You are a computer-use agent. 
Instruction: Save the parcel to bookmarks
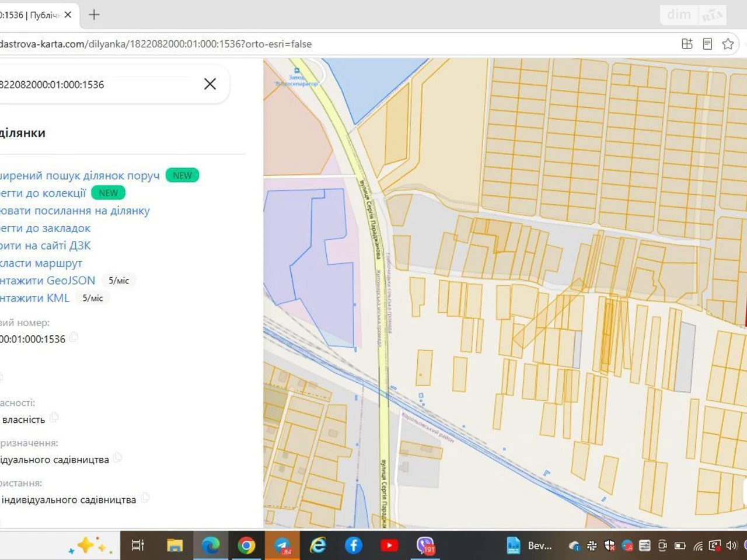click(x=45, y=228)
